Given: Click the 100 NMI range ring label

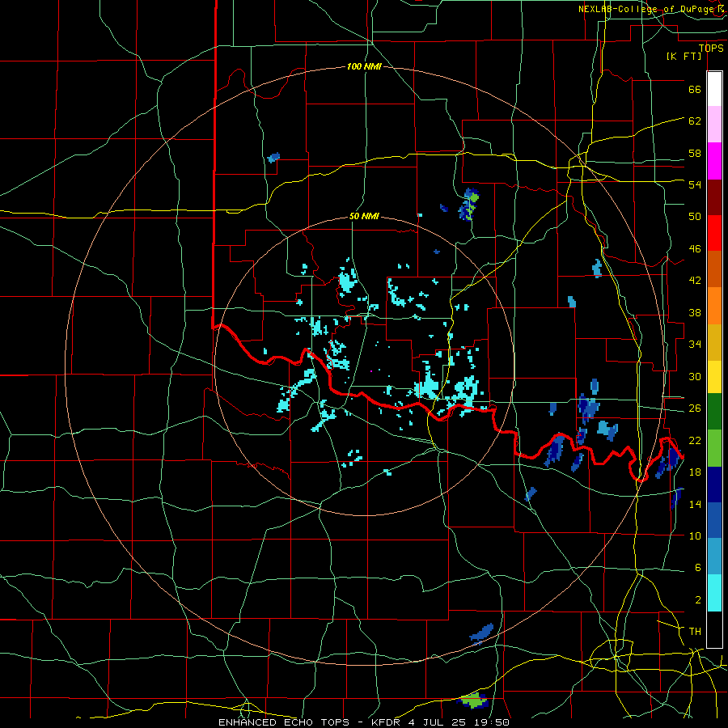Looking at the screenshot, I should (365, 66).
